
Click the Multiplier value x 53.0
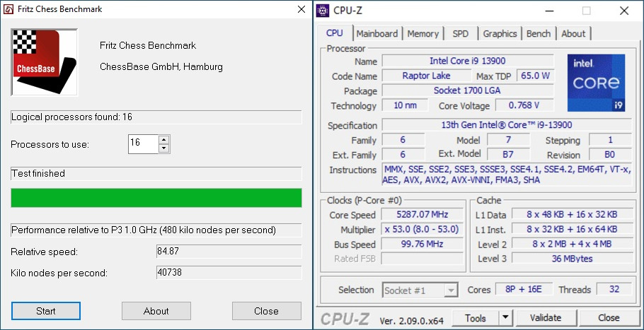pyautogui.click(x=422, y=229)
